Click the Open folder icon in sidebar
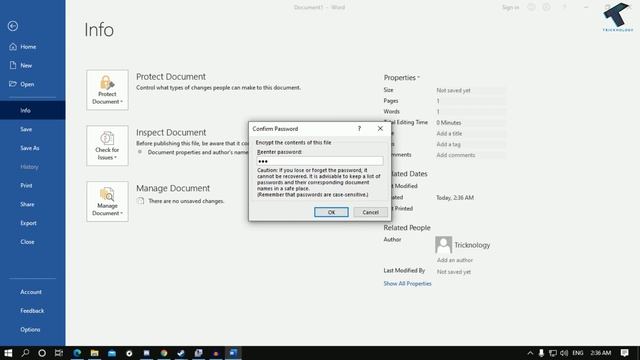The width and height of the screenshot is (640, 360). pyautogui.click(x=13, y=84)
